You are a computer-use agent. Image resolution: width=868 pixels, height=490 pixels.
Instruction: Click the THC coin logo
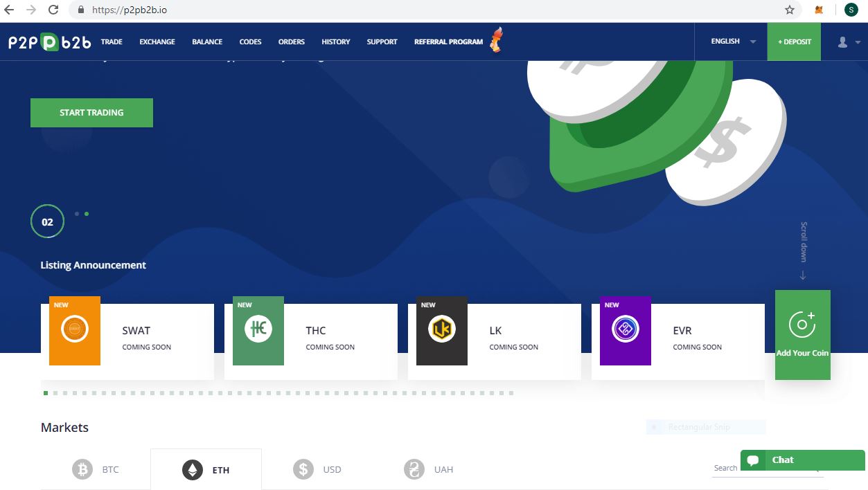(258, 329)
